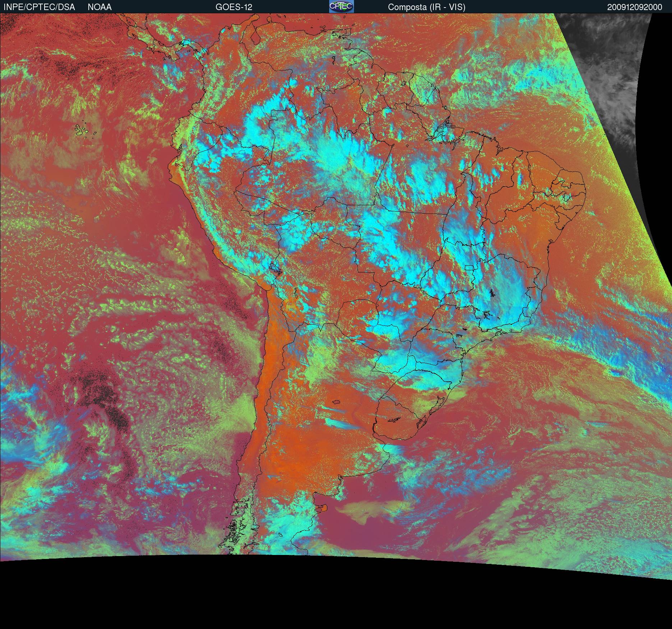The width and height of the screenshot is (672, 629).
Task: Click the 200912092000 timestamp
Action: [x=635, y=7]
